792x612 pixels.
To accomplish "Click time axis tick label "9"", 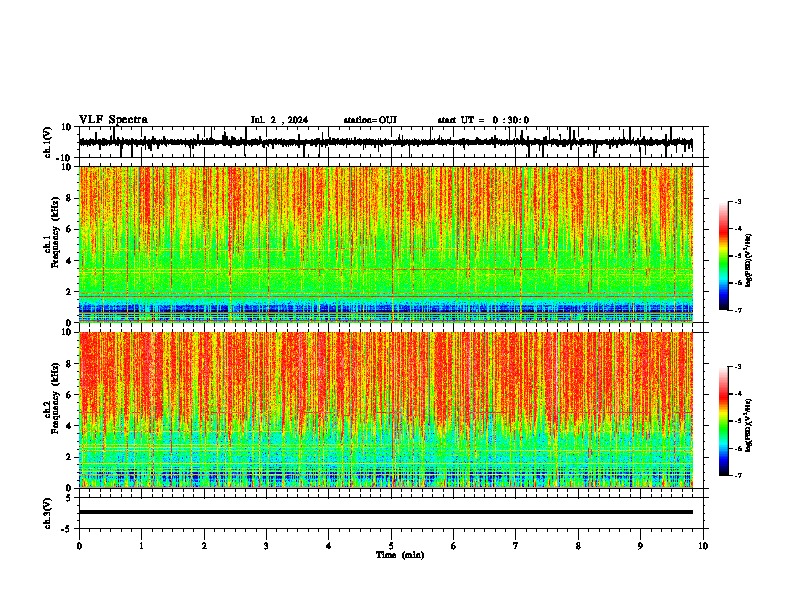I will pyautogui.click(x=640, y=546).
